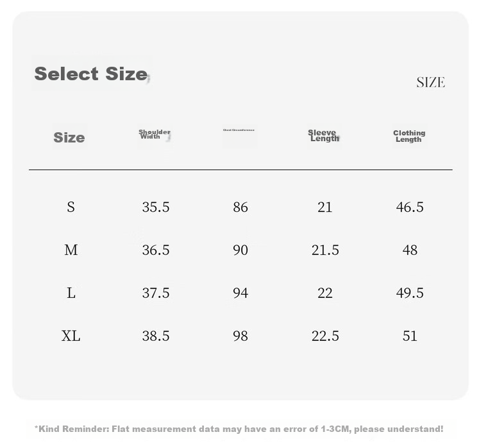The width and height of the screenshot is (481, 448).
Task: Choose the M size row label
Action: 71,250
